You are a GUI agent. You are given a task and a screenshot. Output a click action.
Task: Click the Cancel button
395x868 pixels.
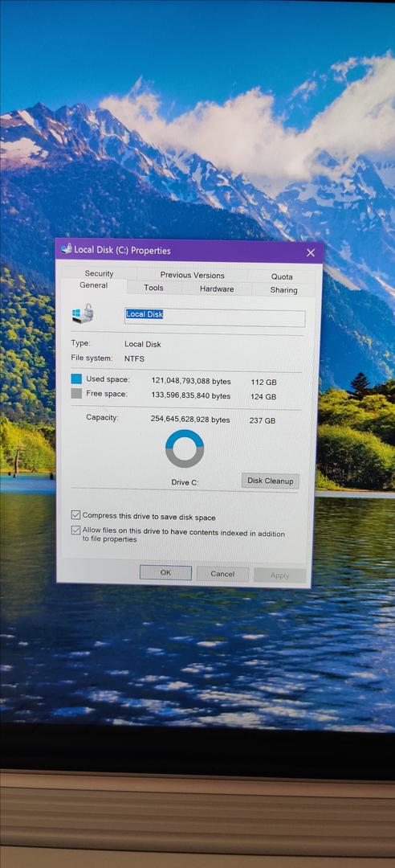(222, 574)
